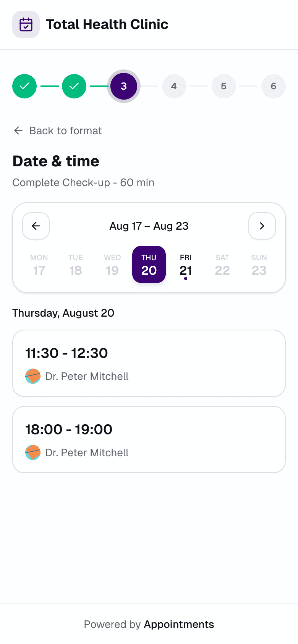The height and width of the screenshot is (644, 298).
Task: Click the second completed step checkmark
Action: 74,86
